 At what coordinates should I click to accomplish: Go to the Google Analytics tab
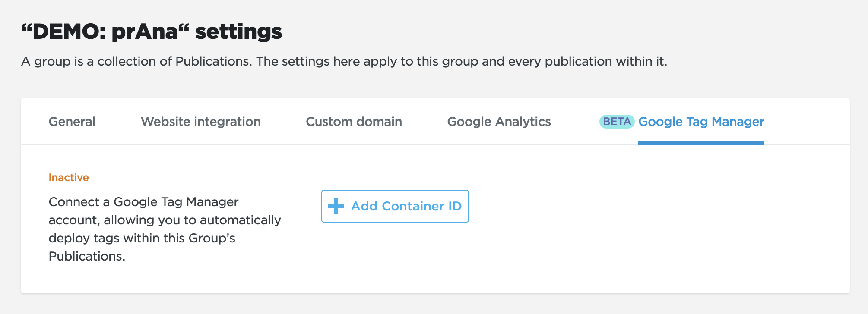coord(499,122)
